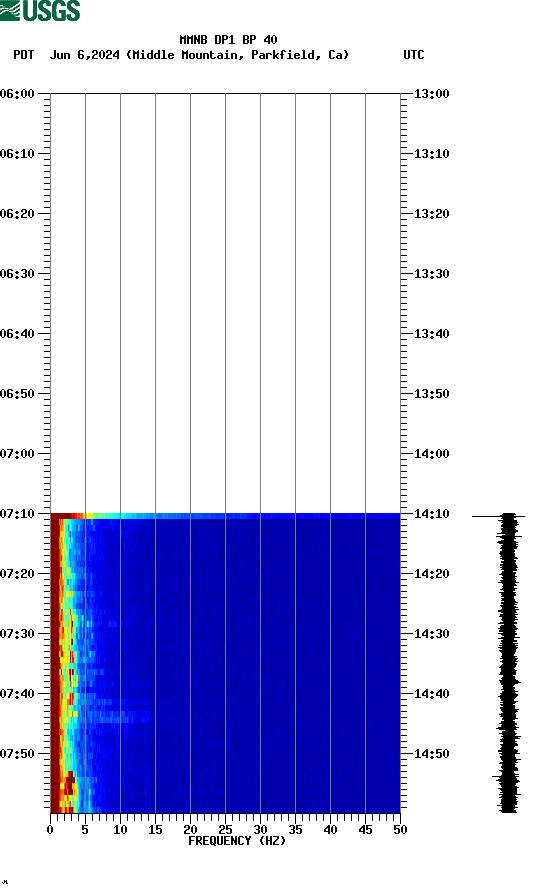
Task: Click the "14:00" UTC time label
Action: pos(432,454)
